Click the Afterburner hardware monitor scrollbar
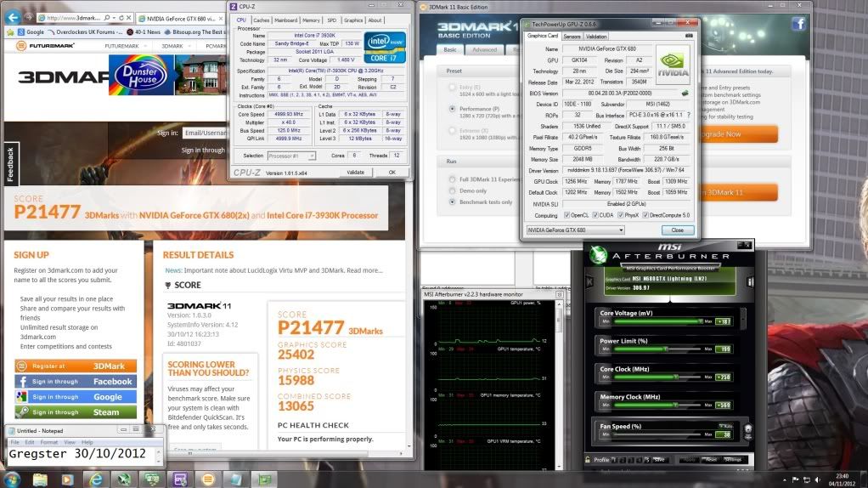This screenshot has width=868, height=488. (x=559, y=386)
